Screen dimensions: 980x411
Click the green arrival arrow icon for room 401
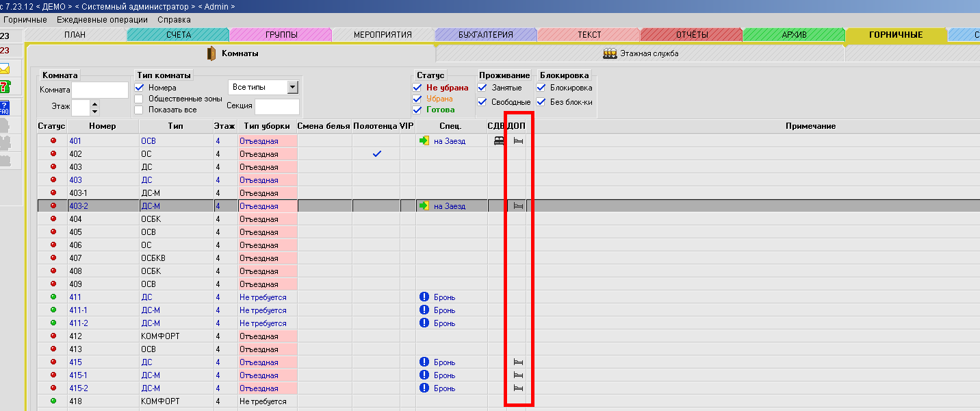tap(424, 141)
